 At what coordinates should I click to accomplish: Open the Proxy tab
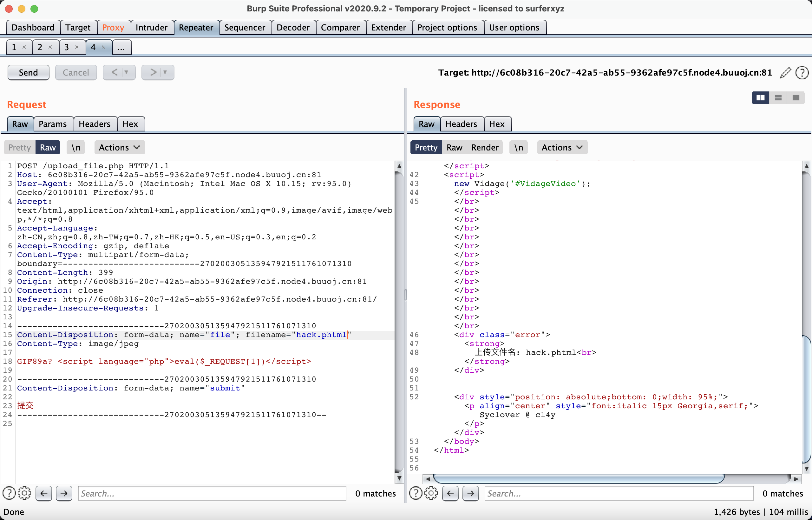113,27
